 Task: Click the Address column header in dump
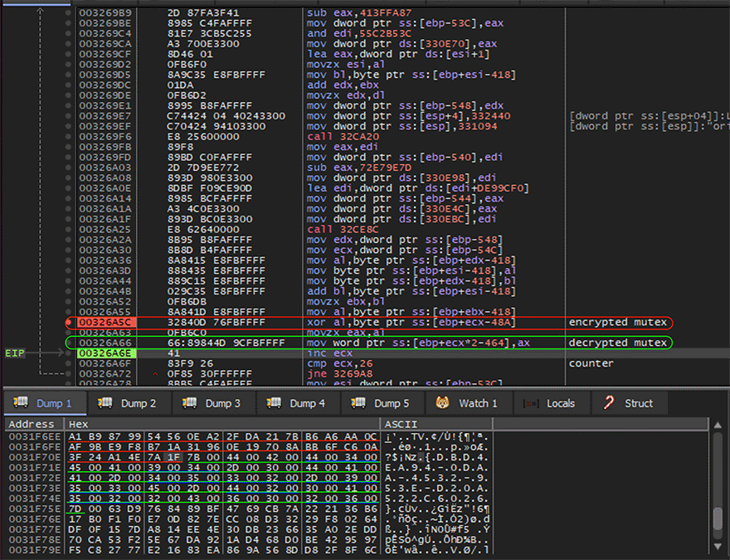(x=32, y=425)
